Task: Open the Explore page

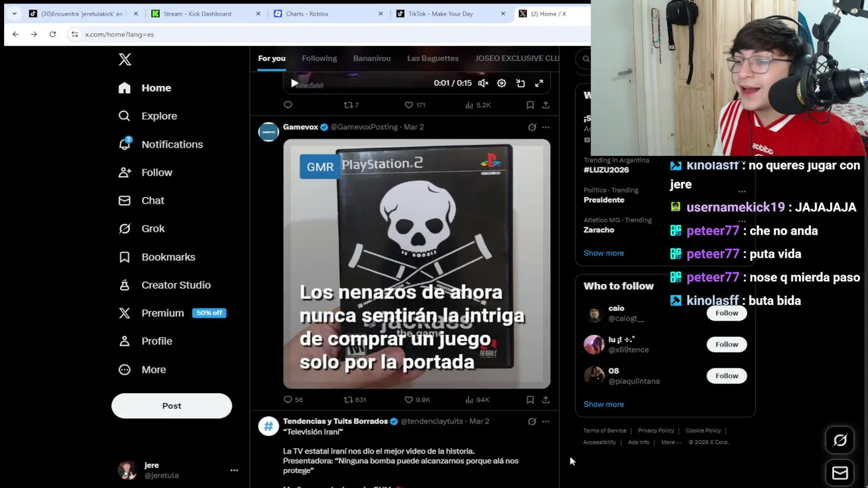Action: 148,116
